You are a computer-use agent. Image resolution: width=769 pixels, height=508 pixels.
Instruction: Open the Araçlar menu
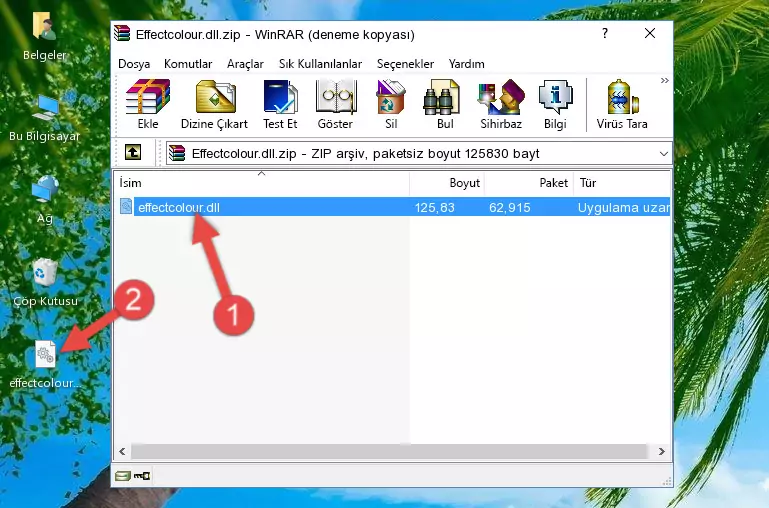point(245,64)
